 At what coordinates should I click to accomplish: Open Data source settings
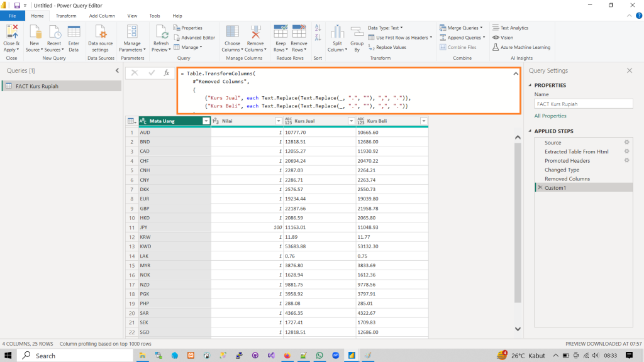[101, 33]
